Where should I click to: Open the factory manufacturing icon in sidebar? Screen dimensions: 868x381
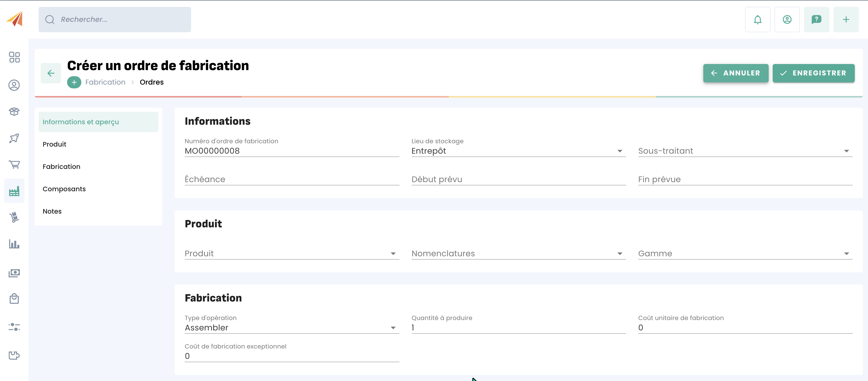tap(14, 191)
